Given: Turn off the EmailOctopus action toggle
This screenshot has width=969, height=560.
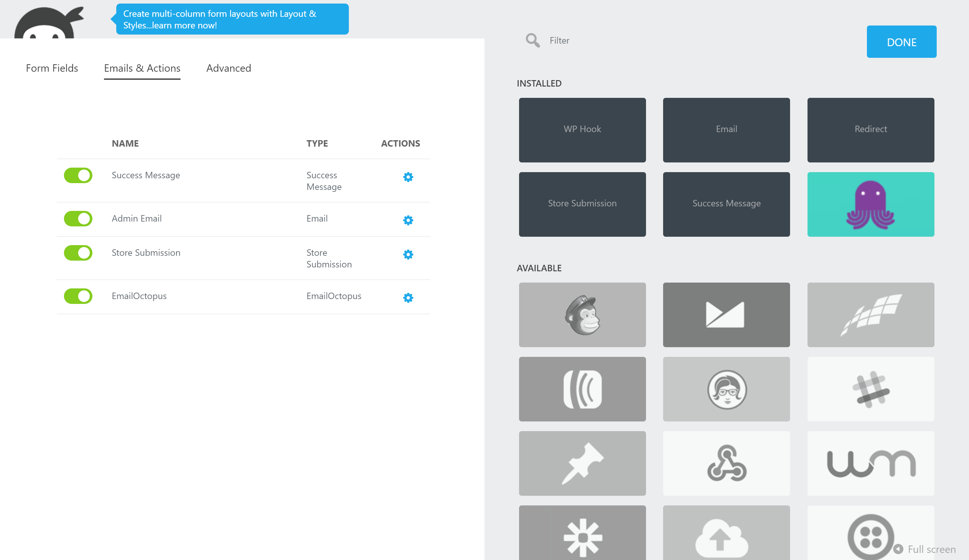Looking at the screenshot, I should (78, 296).
